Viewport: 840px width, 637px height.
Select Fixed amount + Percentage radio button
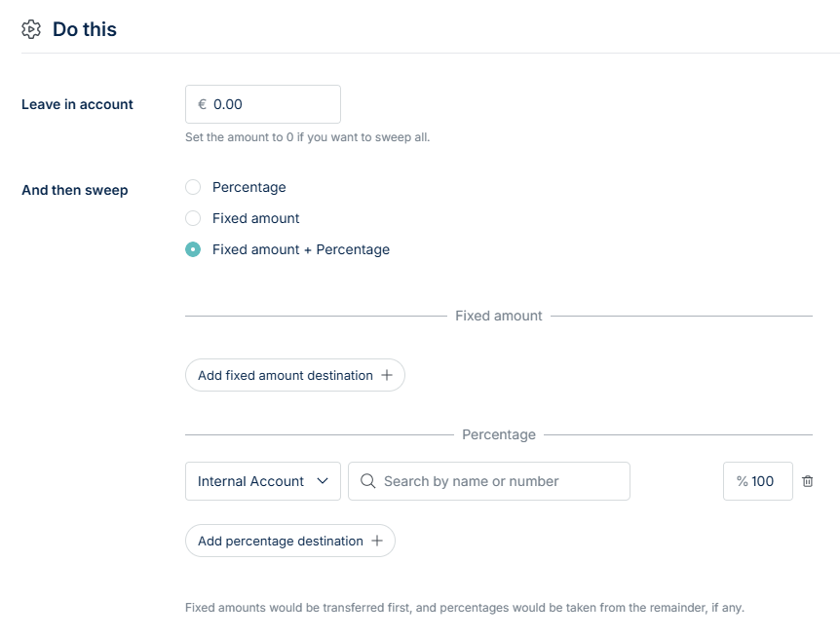193,249
